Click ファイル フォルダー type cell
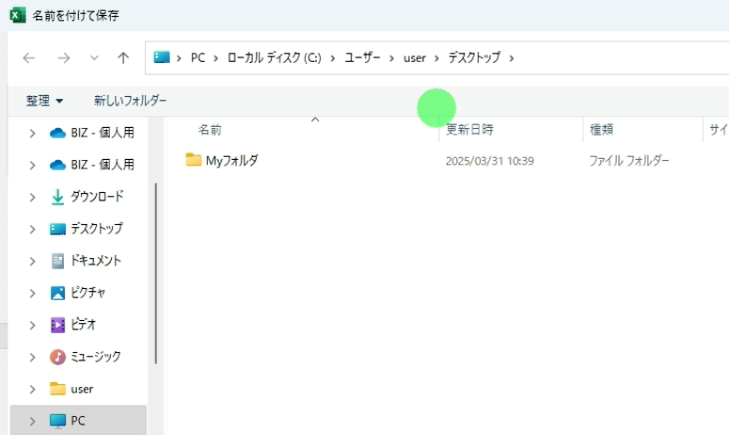The height and width of the screenshot is (435, 729). coord(629,161)
